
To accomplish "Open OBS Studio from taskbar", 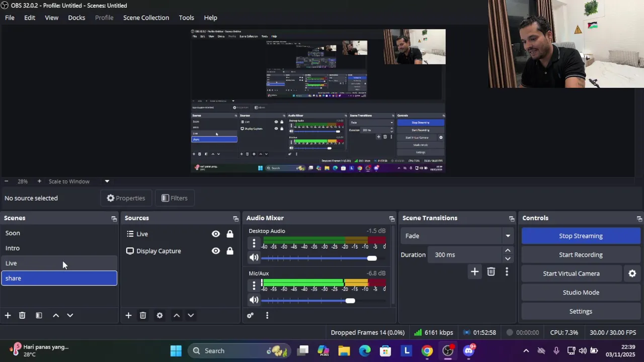I will point(448,351).
